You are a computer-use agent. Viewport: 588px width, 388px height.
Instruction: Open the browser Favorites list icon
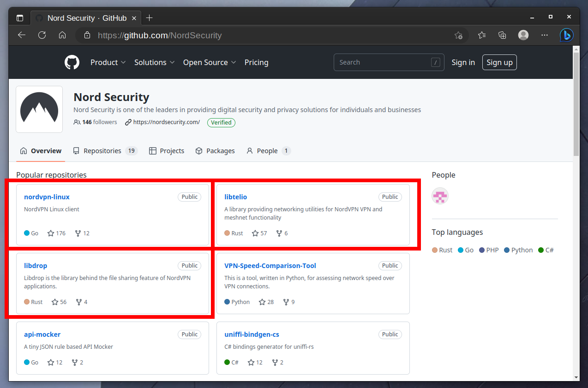(482, 35)
